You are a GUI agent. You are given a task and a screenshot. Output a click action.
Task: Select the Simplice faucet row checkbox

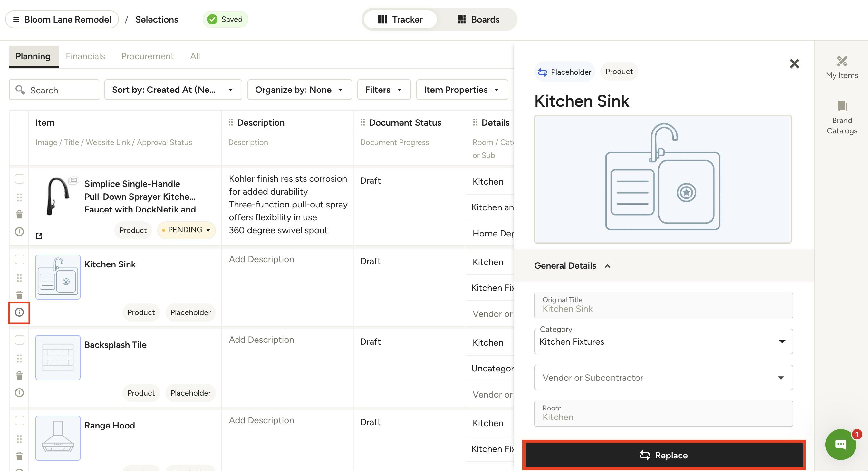click(20, 178)
